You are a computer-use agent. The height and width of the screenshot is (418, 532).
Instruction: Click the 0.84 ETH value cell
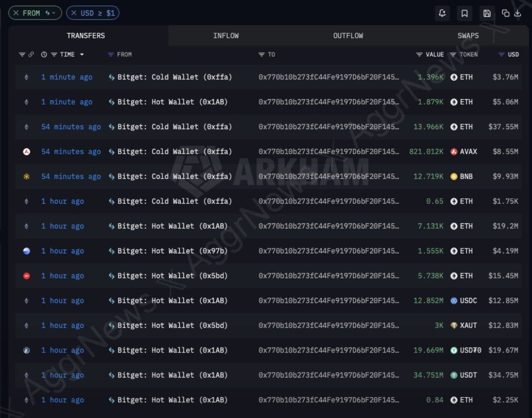click(x=435, y=400)
